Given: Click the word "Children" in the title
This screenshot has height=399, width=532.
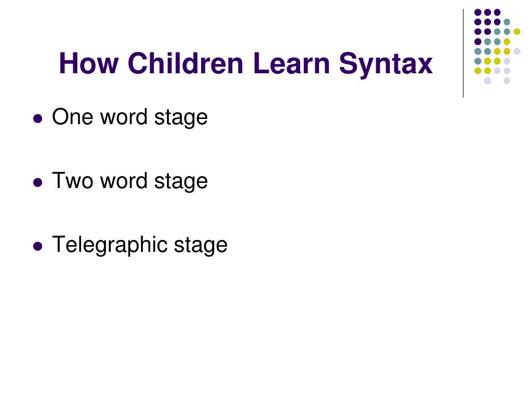Looking at the screenshot, I should click(185, 63).
